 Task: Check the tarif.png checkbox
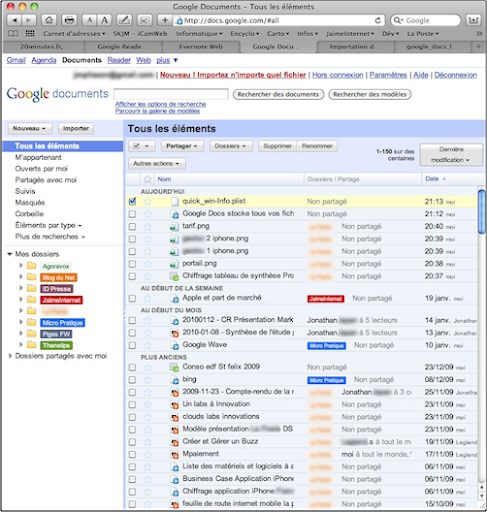click(x=132, y=227)
